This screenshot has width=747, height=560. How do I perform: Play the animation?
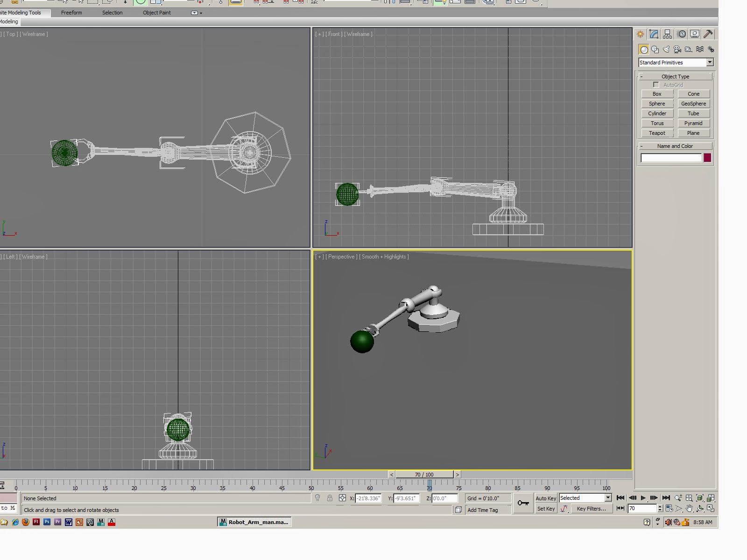(643, 498)
